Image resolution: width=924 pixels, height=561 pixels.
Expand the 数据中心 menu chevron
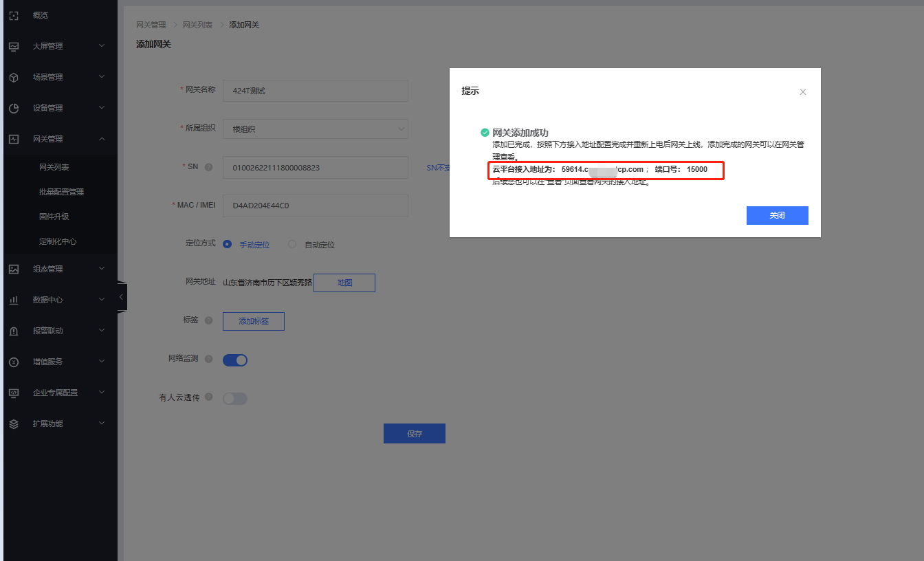[x=102, y=300]
